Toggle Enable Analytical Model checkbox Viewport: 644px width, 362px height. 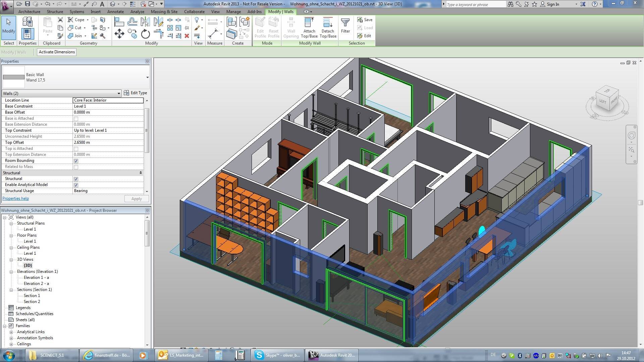75,184
